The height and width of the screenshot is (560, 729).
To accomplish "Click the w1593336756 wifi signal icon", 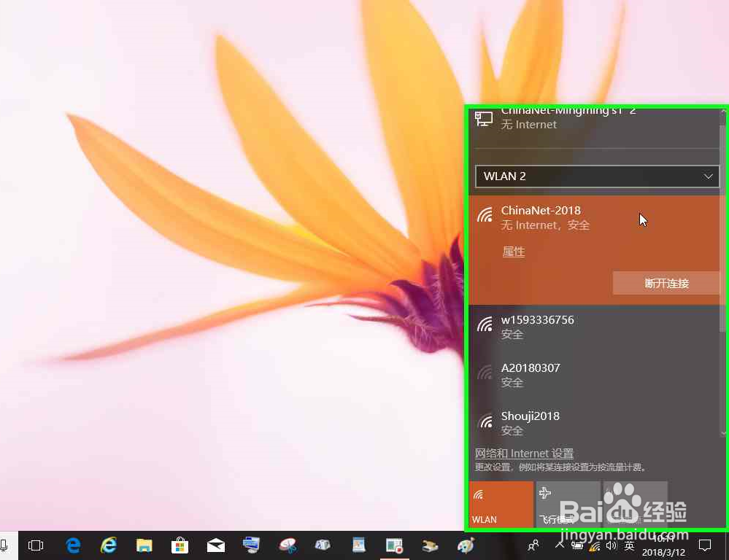I will coord(486,326).
